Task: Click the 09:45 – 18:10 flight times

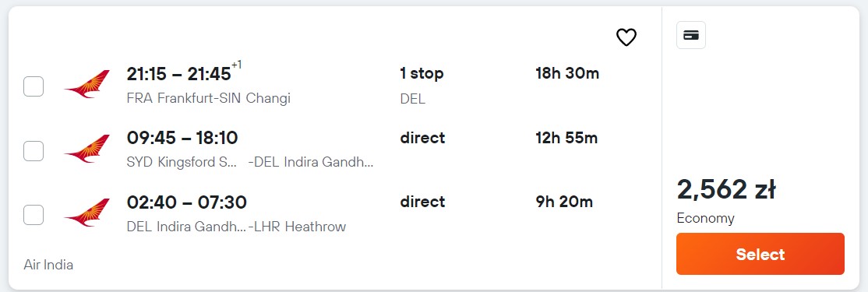Action: pyautogui.click(x=182, y=138)
